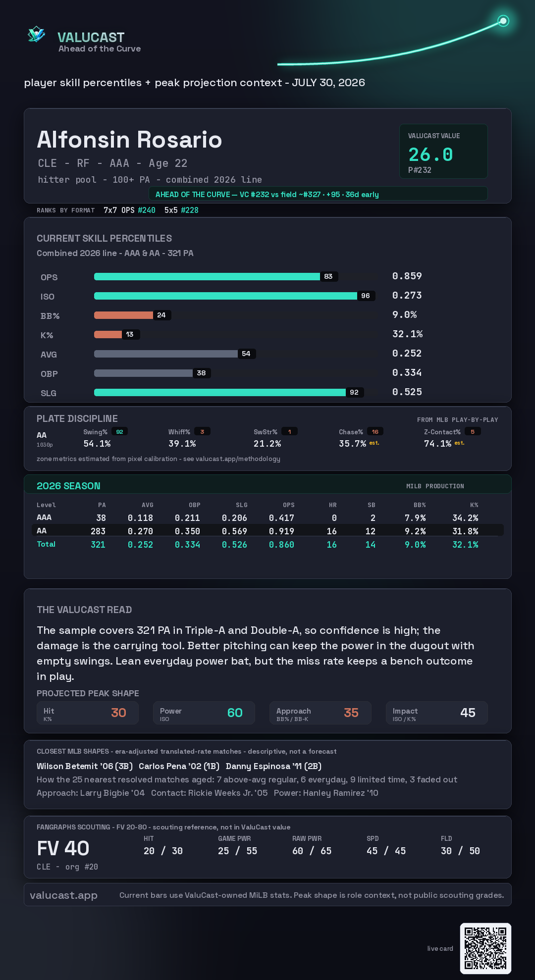The height and width of the screenshot is (980, 535).
Task: Click the Swing% percentile badge 92
Action: [119, 432]
